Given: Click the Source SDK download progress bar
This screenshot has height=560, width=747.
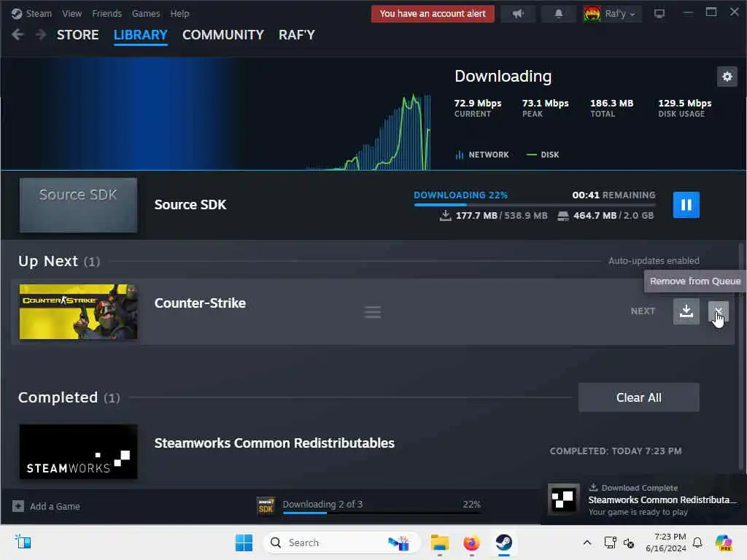Looking at the screenshot, I should tap(535, 205).
